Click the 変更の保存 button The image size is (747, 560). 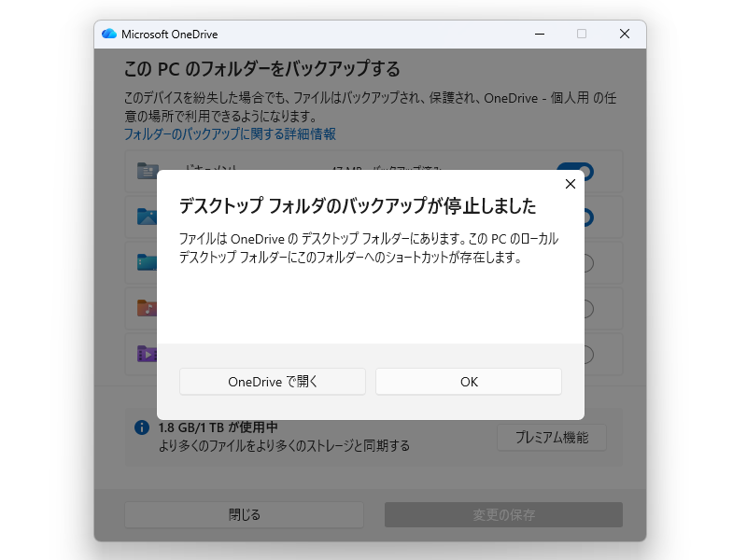[x=503, y=514]
